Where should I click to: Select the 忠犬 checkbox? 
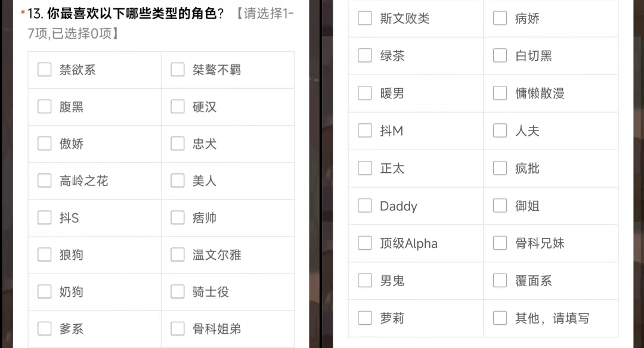(x=178, y=144)
